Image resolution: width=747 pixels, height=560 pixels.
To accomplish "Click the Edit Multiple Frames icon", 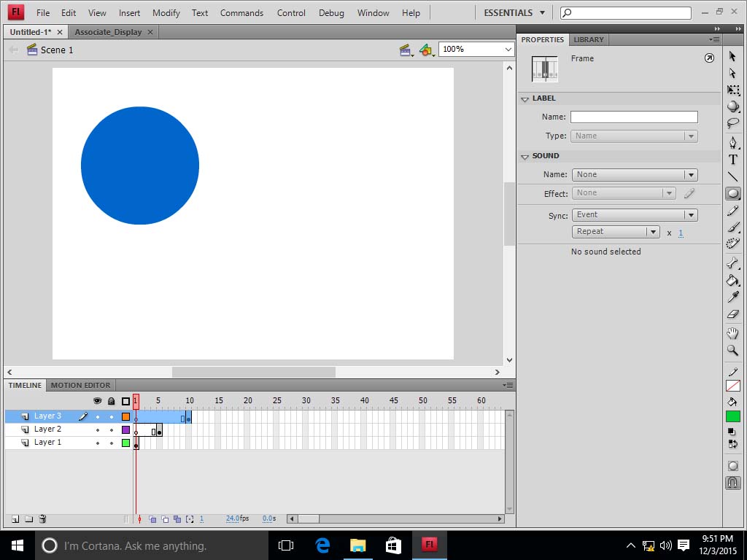I will coord(177,519).
